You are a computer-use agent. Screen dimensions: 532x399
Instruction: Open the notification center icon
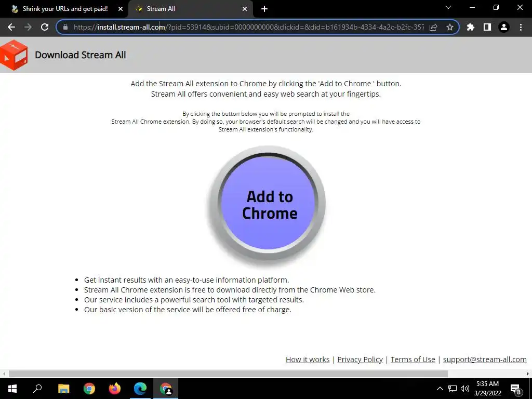[516, 389]
